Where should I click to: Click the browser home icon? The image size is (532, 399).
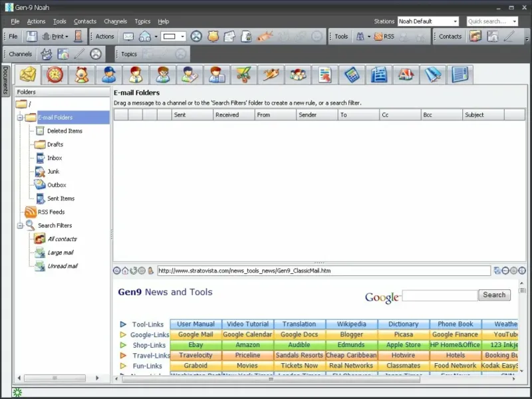pos(125,271)
